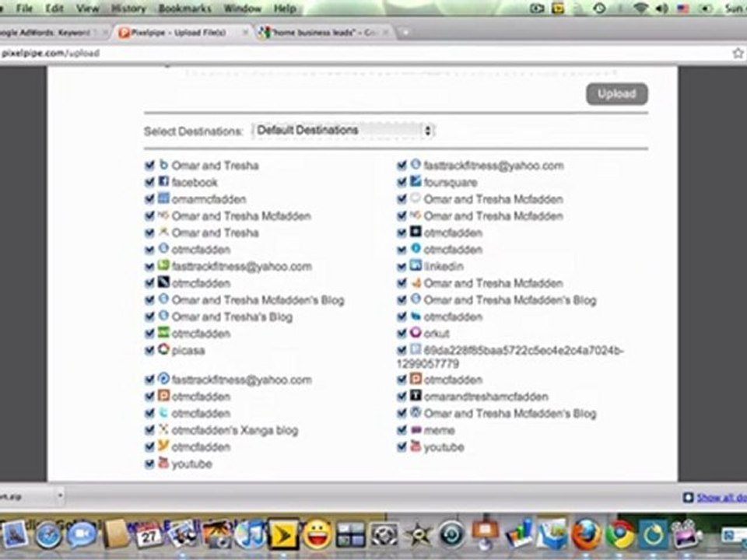Open Google Chrome from the dock
The height and width of the screenshot is (560, 747).
619,534
